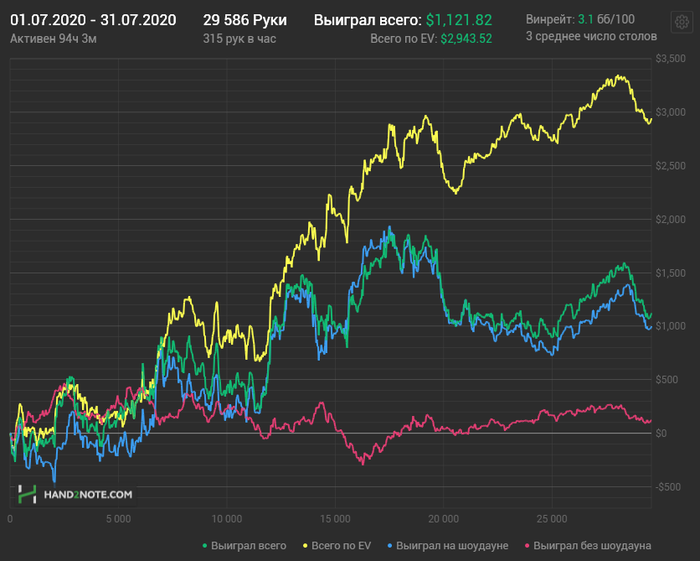Click the $1,000 y-axis label
The width and height of the screenshot is (700, 561).
(671, 326)
